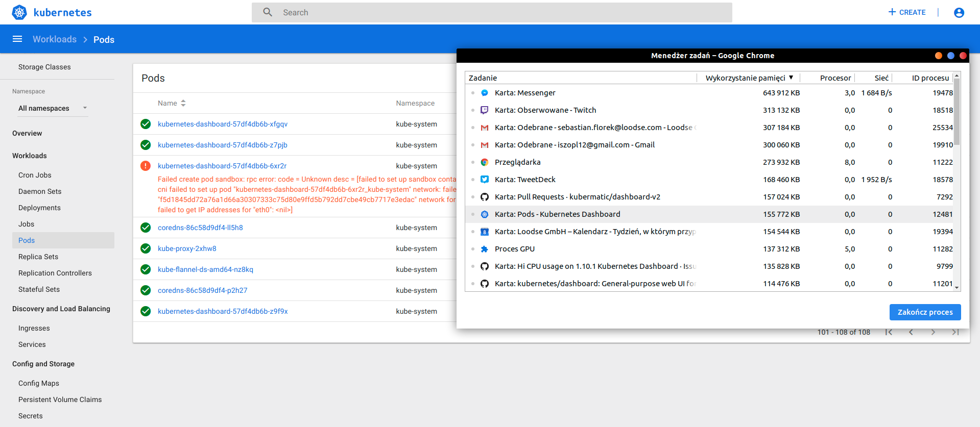This screenshot has height=427, width=980.
Task: Sort pods by Name column arrow
Action: tap(183, 103)
